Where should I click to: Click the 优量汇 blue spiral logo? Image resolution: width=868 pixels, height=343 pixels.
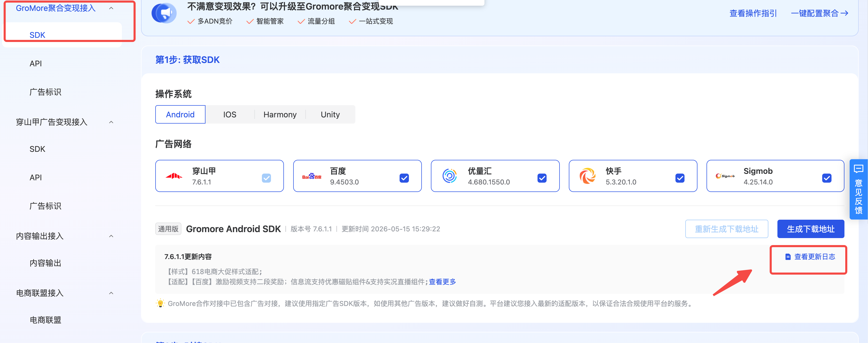tap(450, 176)
